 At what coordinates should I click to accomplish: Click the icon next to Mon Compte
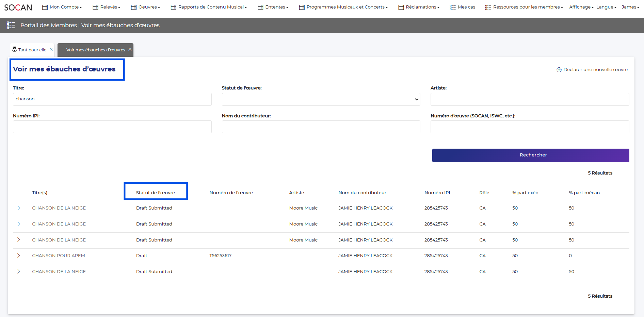pos(45,7)
